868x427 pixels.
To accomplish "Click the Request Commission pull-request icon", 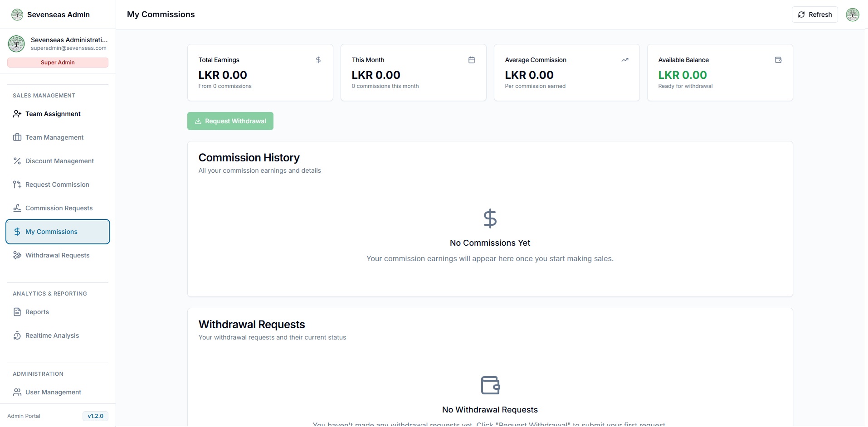I will 17,184.
